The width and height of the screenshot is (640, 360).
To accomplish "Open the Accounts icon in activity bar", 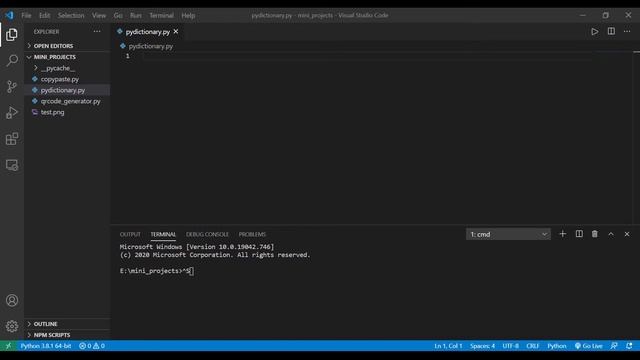I will [x=12, y=300].
